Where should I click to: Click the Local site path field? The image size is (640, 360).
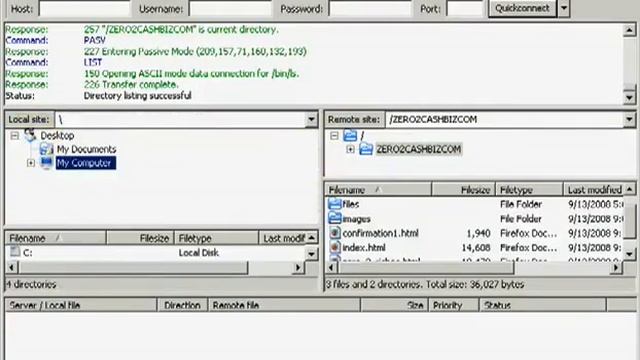pyautogui.click(x=180, y=120)
